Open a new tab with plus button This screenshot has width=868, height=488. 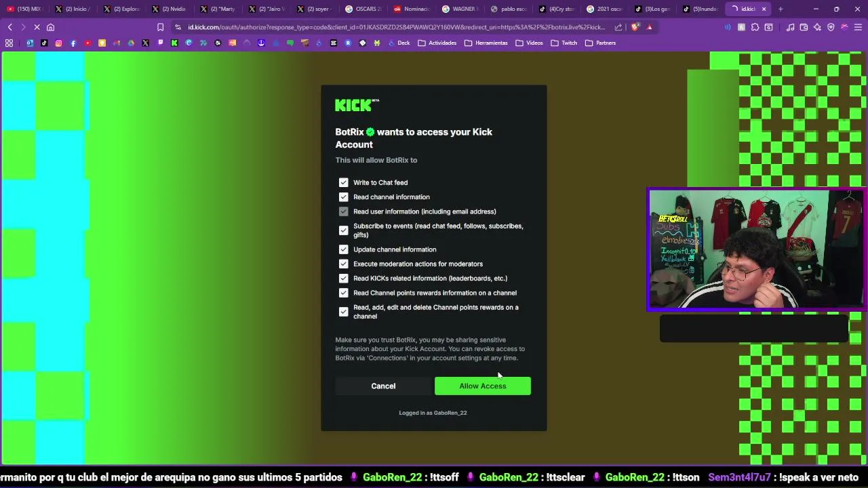[781, 9]
